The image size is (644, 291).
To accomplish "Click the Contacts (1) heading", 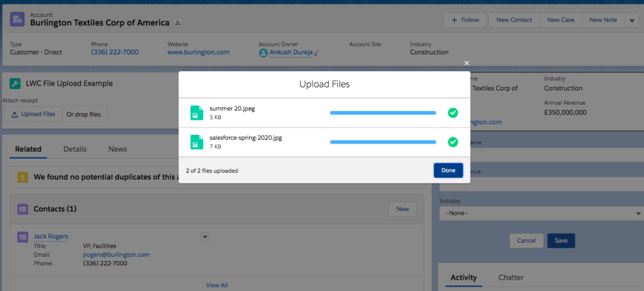I will pyautogui.click(x=55, y=209).
